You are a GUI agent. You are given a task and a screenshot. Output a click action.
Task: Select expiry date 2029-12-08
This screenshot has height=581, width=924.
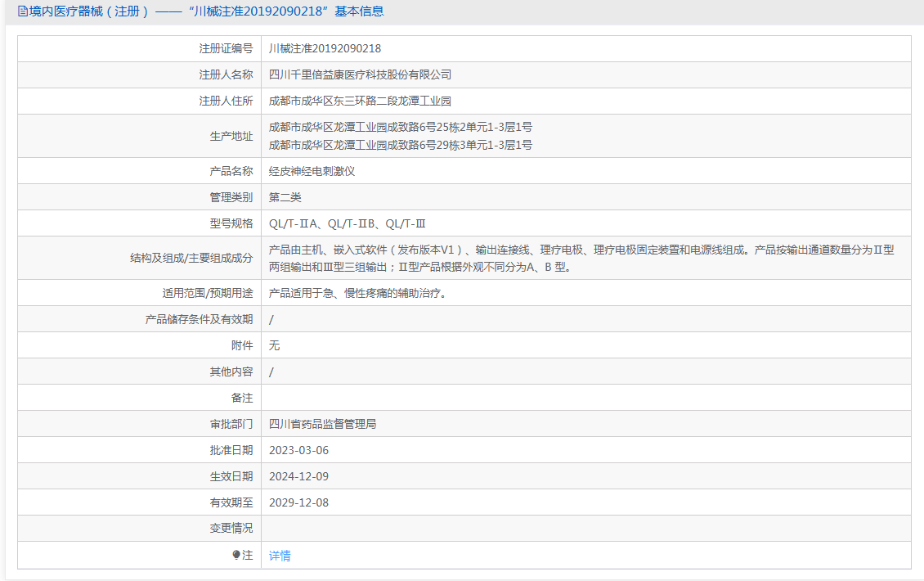(298, 502)
